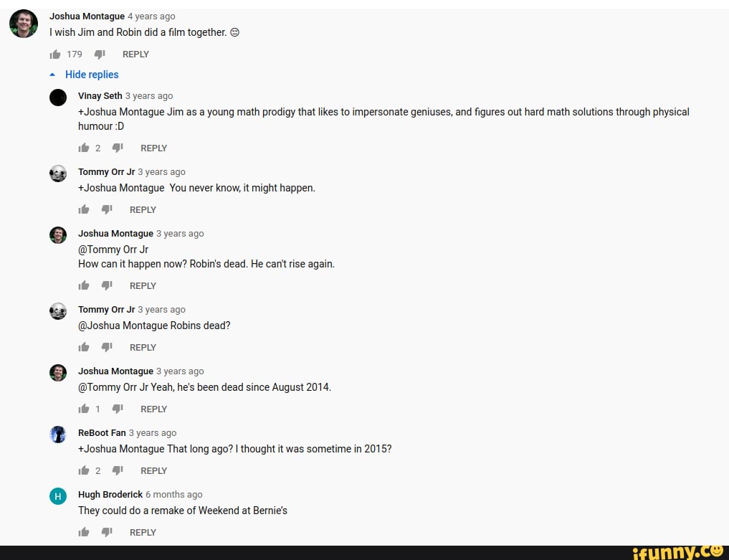Click Hugh Broderick's '6 months ago' timestamp

[174, 495]
